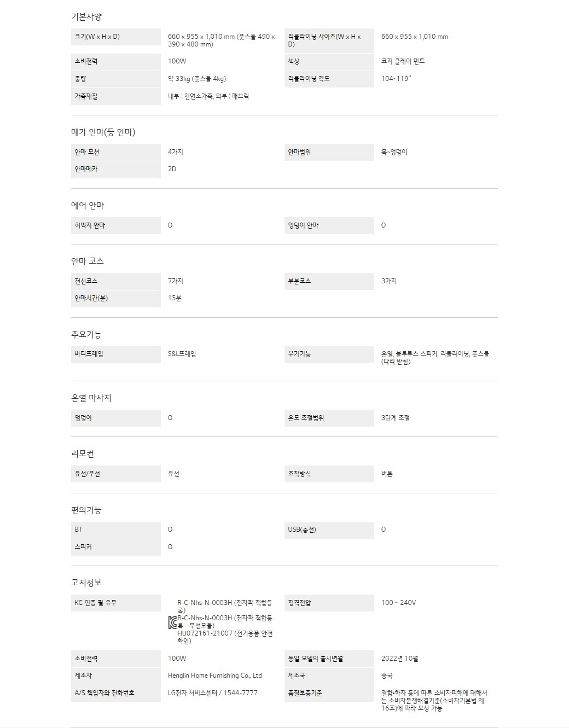Click the 품질보증기준 label cell
The width and height of the screenshot is (569, 728).
[x=329, y=693]
